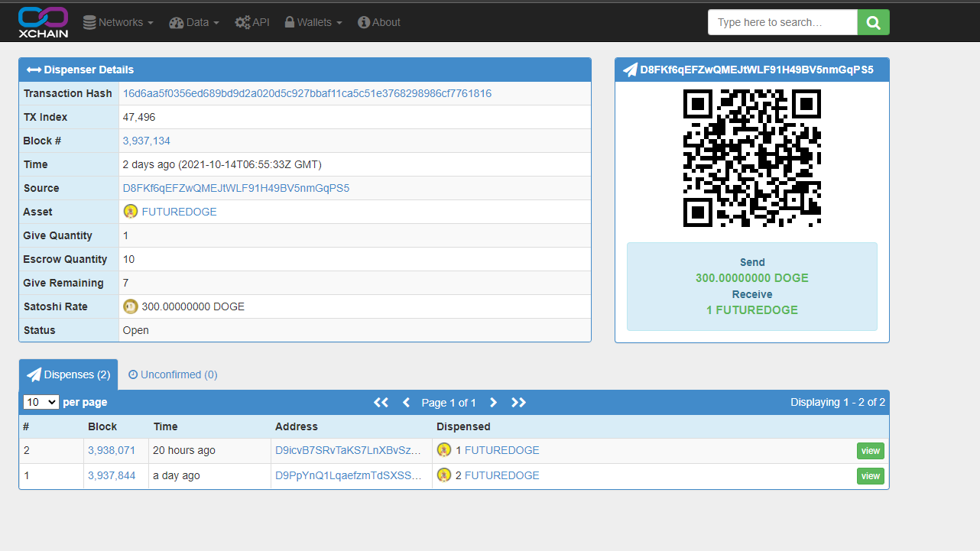Click the Address column header
This screenshot has height=551, width=980.
(x=297, y=426)
